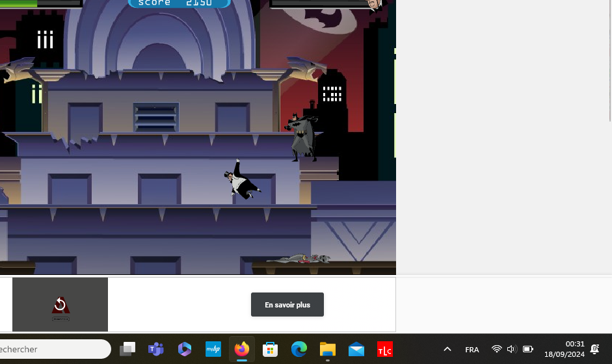
Task: Click the ad replay thumbnail
Action: pyautogui.click(x=60, y=305)
